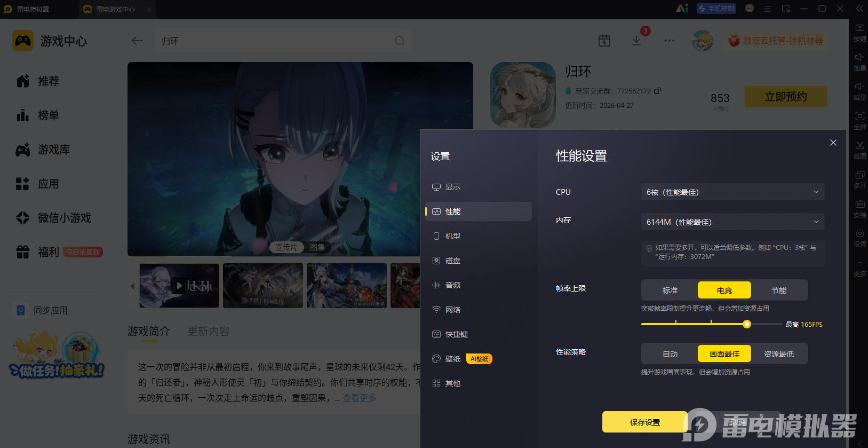
Task: Switch to 宣传片 trailer view
Action: pyautogui.click(x=286, y=247)
